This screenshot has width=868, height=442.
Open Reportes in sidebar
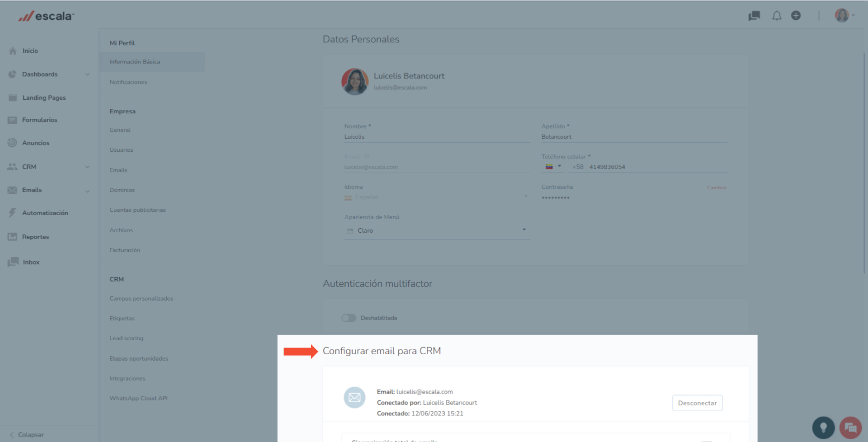(x=35, y=237)
